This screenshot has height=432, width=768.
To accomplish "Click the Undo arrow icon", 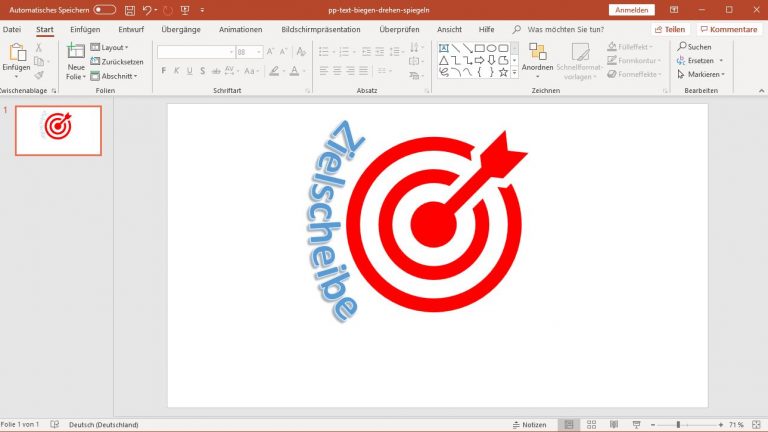I will [x=147, y=10].
